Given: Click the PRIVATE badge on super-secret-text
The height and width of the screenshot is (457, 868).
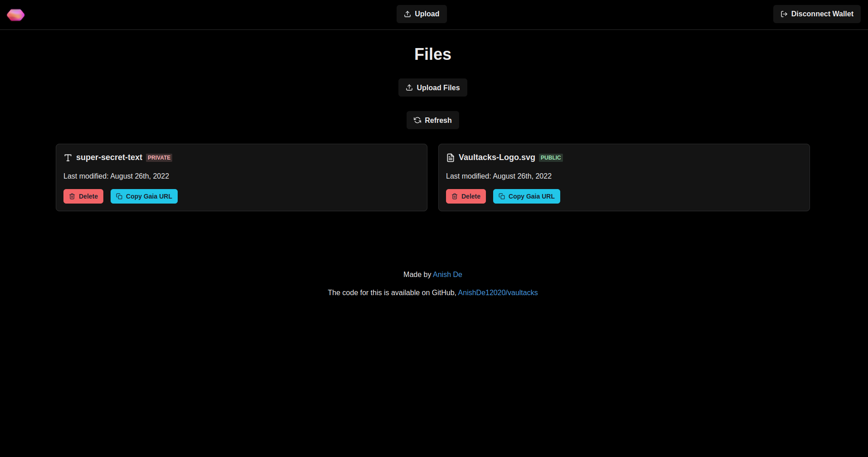Looking at the screenshot, I should click(159, 158).
